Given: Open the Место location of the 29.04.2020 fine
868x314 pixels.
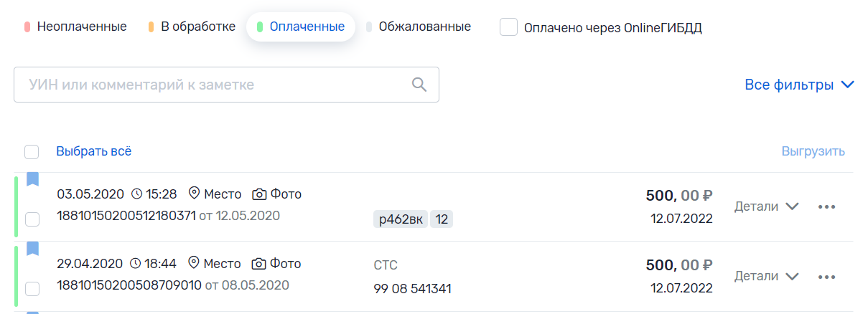Looking at the screenshot, I should coord(215,263).
